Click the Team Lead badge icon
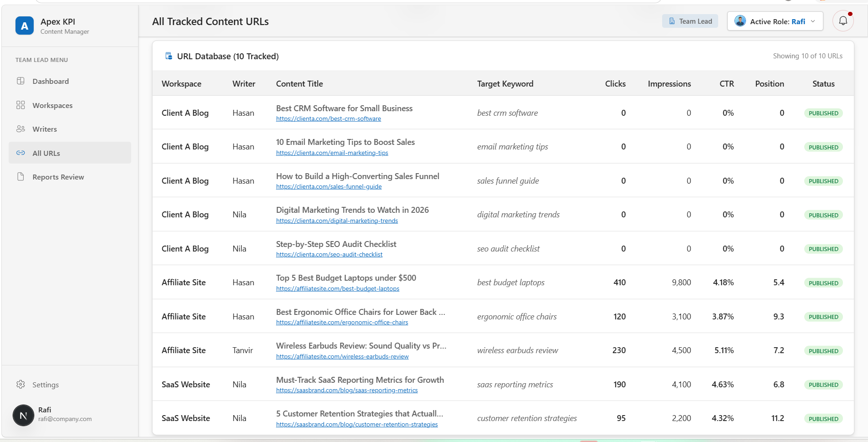The image size is (868, 442). tap(672, 21)
